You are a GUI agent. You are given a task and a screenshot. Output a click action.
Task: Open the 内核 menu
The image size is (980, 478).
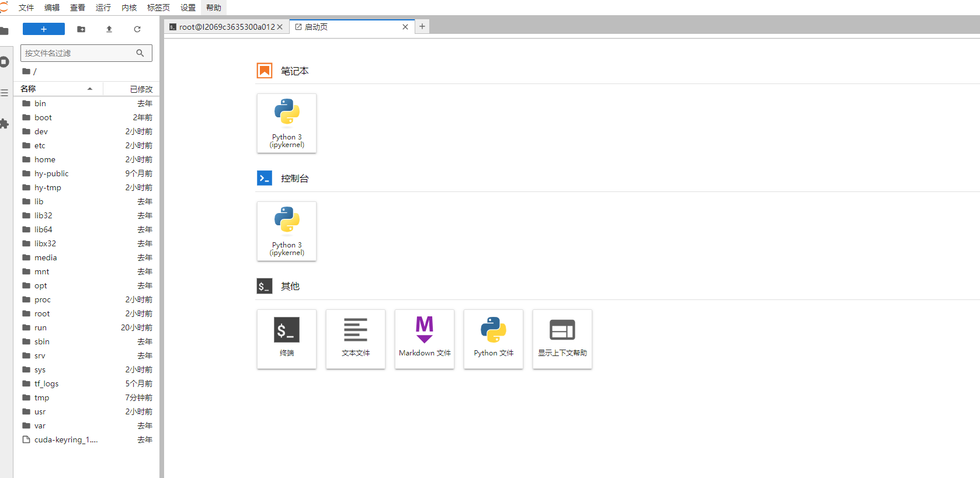click(129, 8)
